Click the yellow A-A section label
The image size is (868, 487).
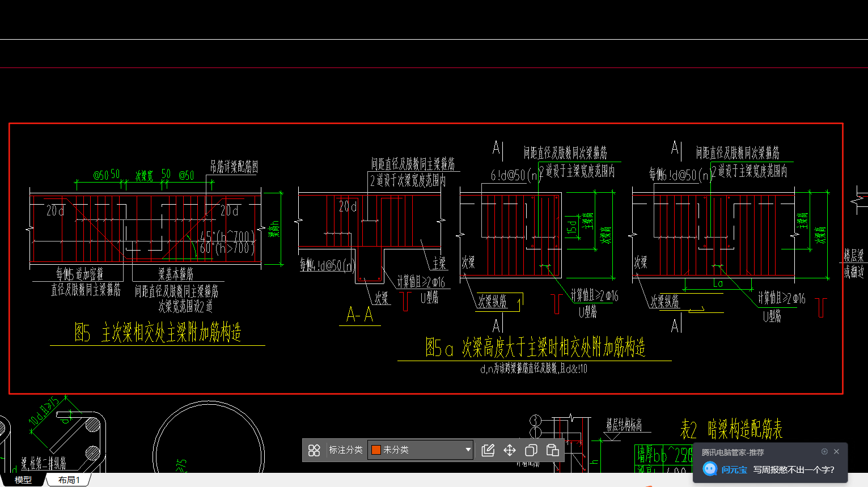click(360, 315)
